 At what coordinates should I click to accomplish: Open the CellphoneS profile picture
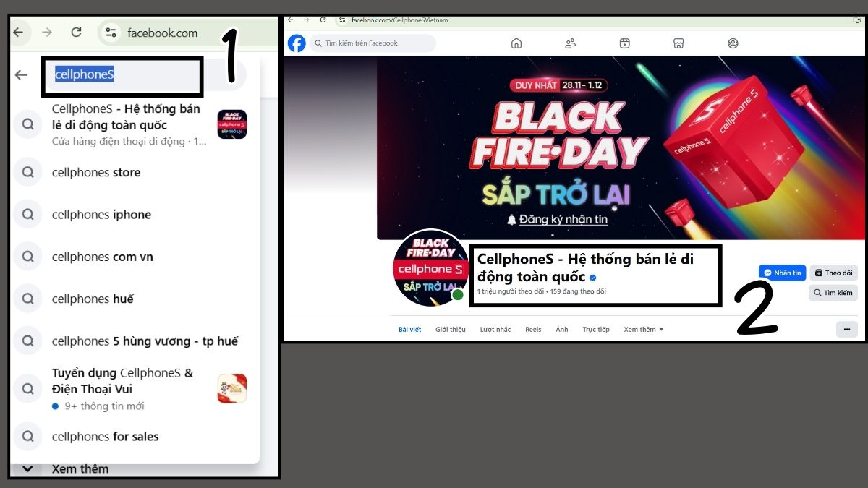coord(430,268)
